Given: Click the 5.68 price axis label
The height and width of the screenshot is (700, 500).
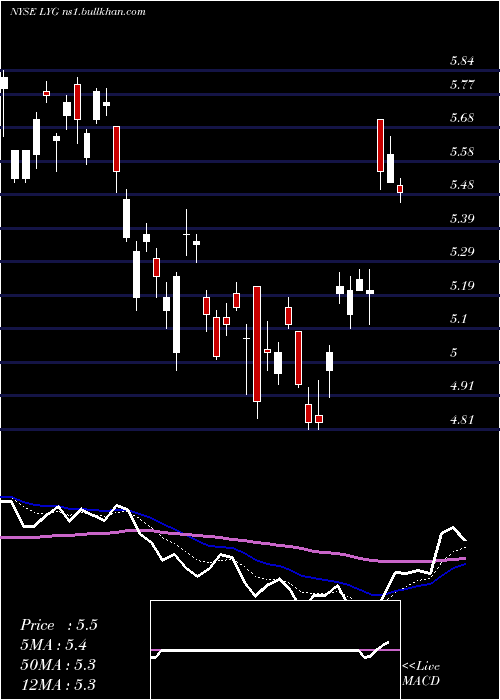Looking at the screenshot, I should (x=462, y=118).
